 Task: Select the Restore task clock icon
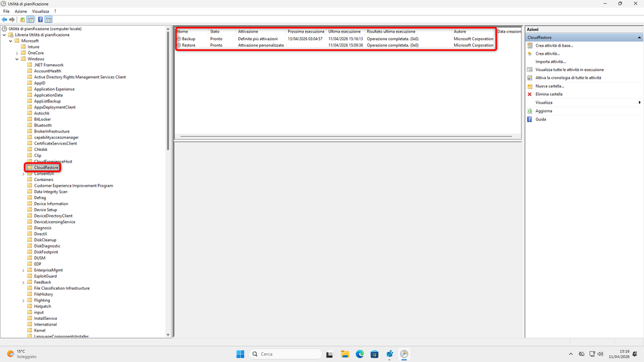click(179, 45)
